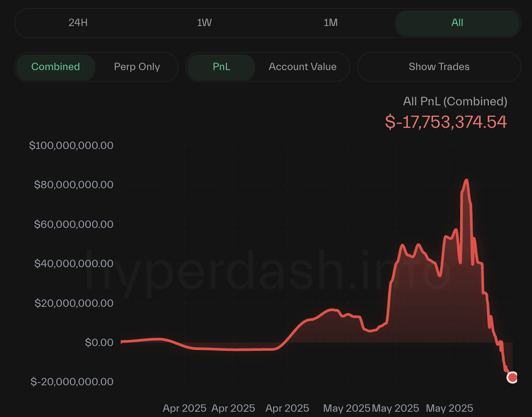Screen dimensions: 532x417
Task: Click the $100,000,000.00 y-axis label
Action: 71,145
